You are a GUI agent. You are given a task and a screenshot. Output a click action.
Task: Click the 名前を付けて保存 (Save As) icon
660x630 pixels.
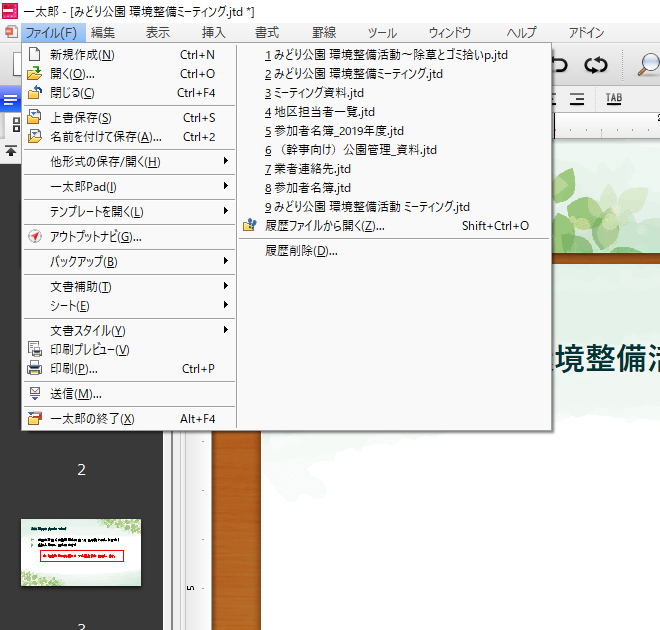click(35, 137)
